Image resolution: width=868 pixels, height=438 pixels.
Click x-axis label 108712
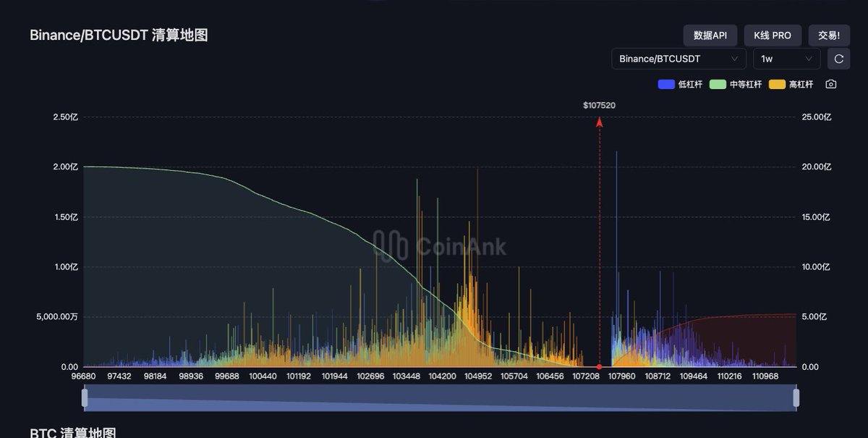pyautogui.click(x=658, y=376)
